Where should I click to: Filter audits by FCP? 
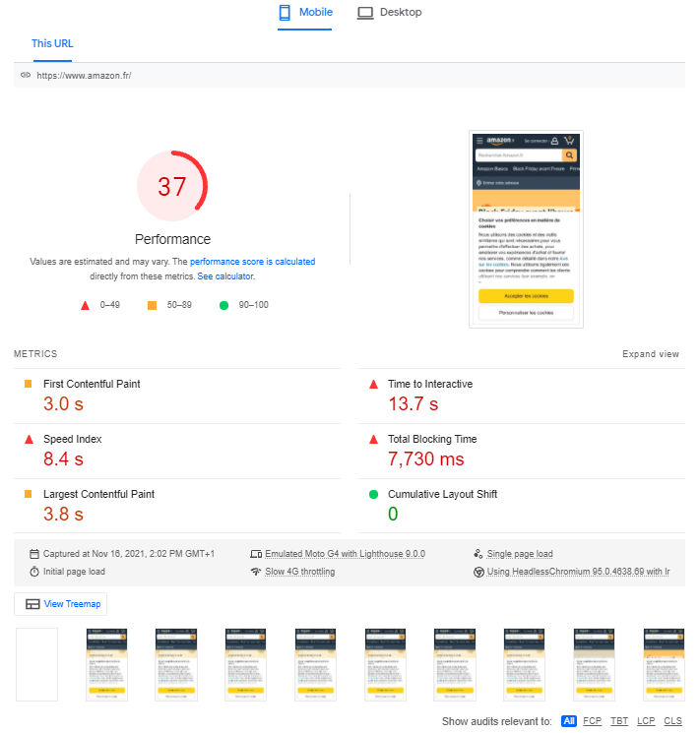click(592, 721)
